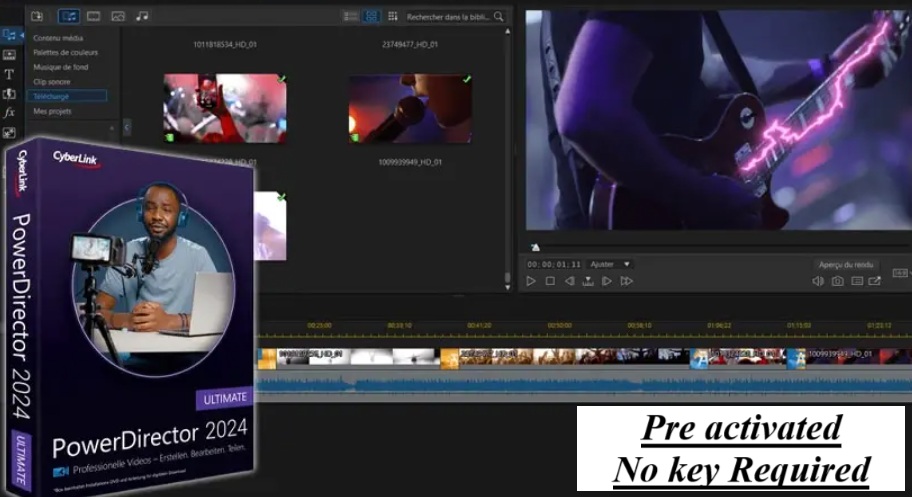The image size is (912, 497).
Task: Click the audio waveform track
Action: [585, 386]
